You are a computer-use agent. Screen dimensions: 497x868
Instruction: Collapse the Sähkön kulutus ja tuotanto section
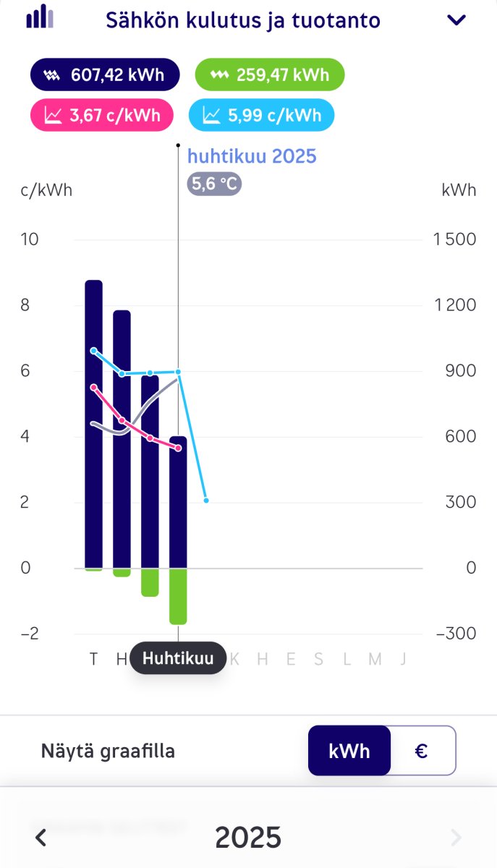456,20
